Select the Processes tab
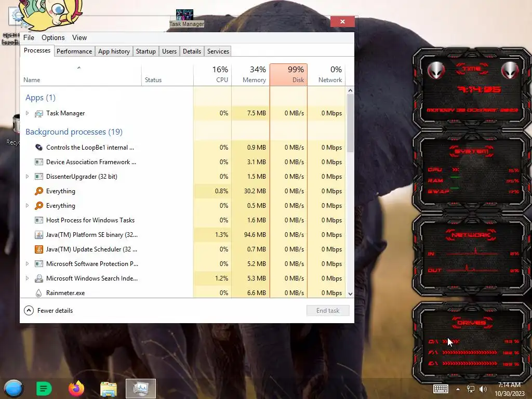Image resolution: width=532 pixels, height=399 pixels. pos(37,50)
